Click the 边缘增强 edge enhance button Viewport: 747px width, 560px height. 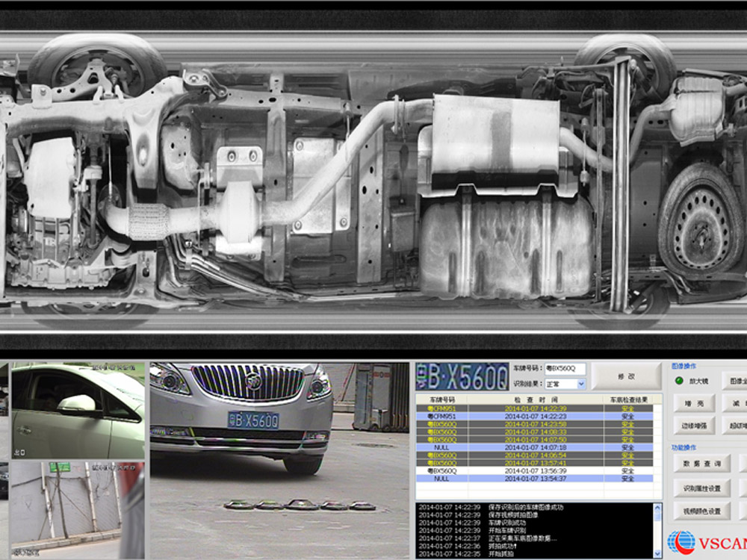coord(692,426)
